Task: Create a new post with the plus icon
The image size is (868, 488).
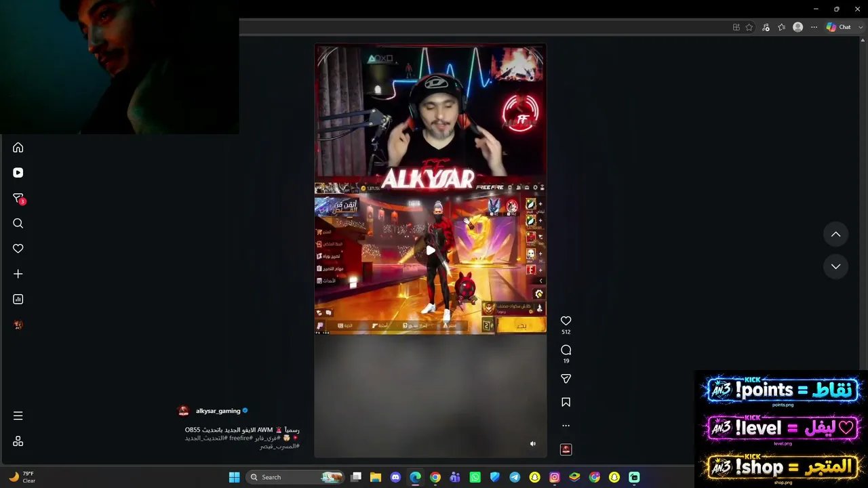Action: tap(18, 274)
